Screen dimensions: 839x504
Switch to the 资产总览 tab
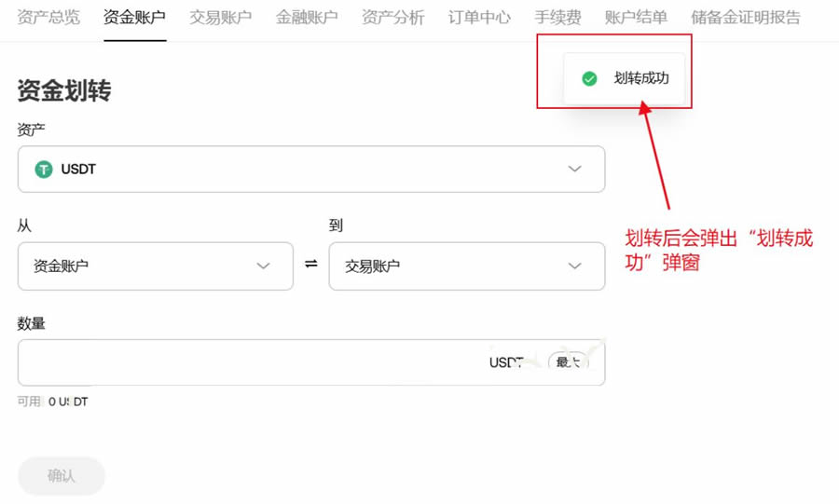(x=48, y=18)
